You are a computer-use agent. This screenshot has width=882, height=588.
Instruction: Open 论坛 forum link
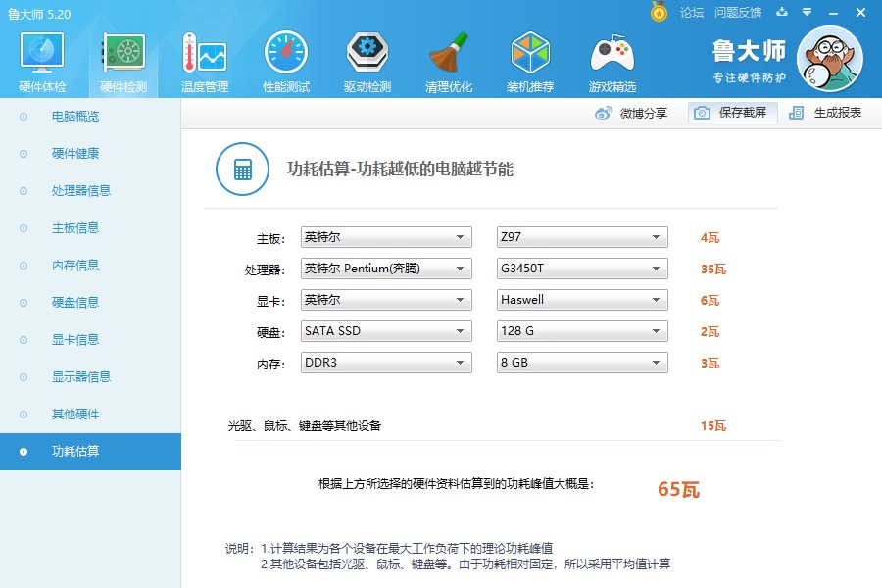tap(691, 12)
